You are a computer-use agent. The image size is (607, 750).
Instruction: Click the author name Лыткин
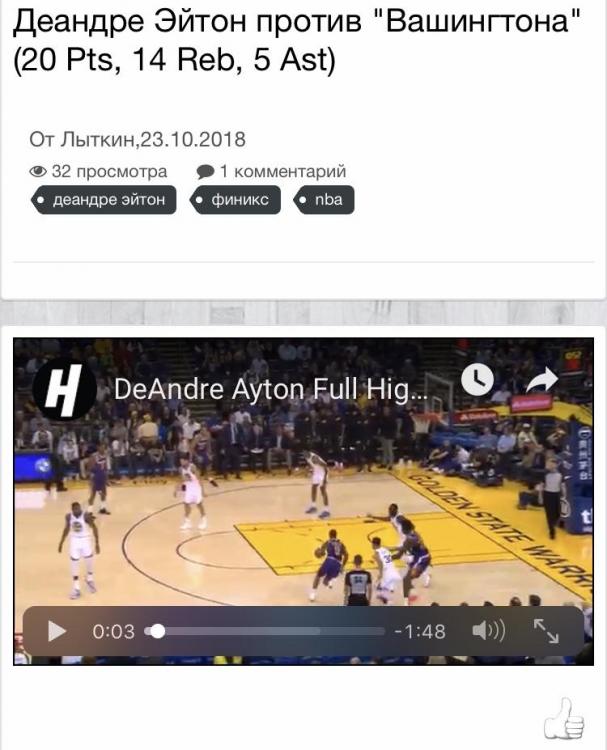(x=99, y=140)
